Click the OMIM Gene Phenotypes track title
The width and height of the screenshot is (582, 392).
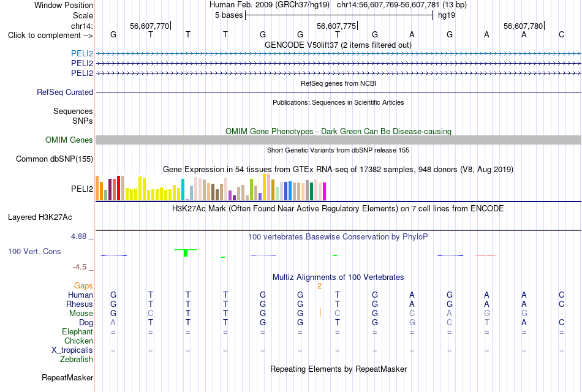click(338, 132)
